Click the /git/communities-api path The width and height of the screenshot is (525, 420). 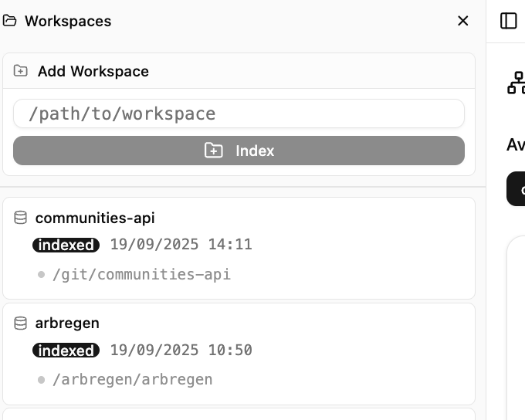click(x=141, y=274)
